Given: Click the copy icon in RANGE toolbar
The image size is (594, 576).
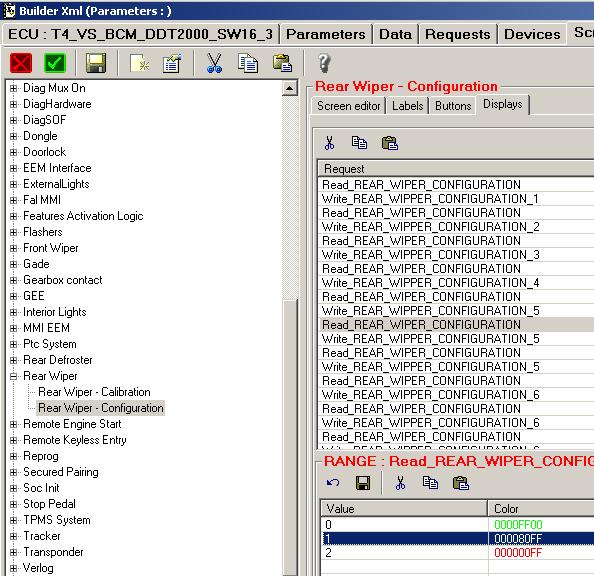Looking at the screenshot, I should (x=430, y=483).
